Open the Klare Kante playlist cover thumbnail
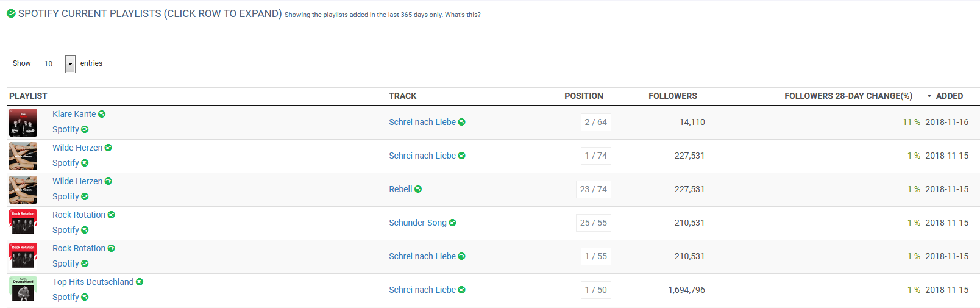 click(23, 123)
